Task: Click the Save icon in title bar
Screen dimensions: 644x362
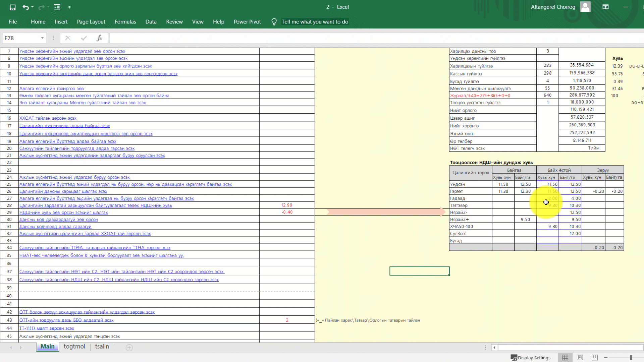Action: coord(12,7)
